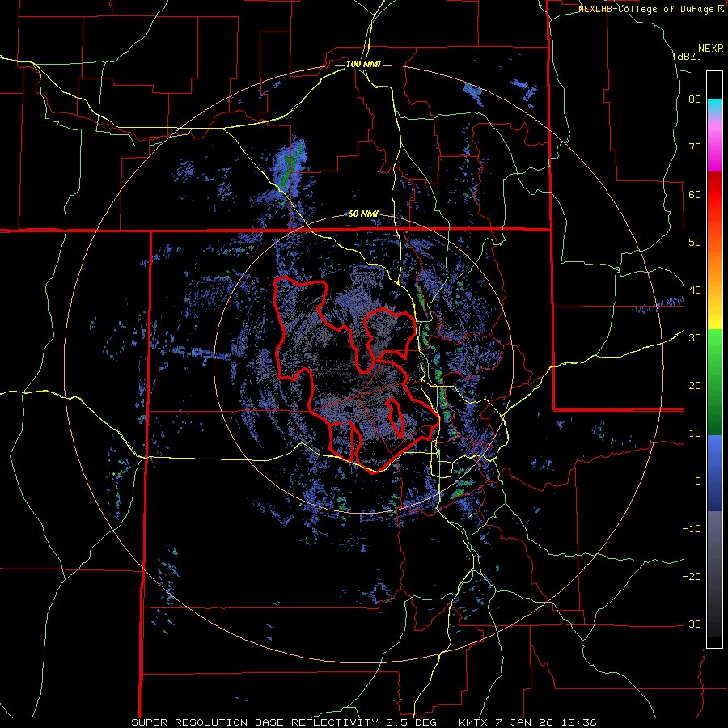Click the "NEXLAB-College of DuPage" header text
This screenshot has height=728, width=728.
coord(648,9)
